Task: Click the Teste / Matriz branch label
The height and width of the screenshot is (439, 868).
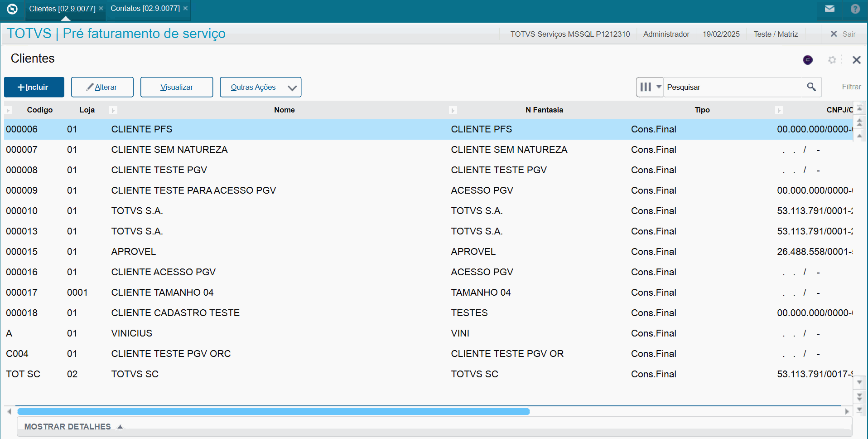Action: [x=776, y=34]
